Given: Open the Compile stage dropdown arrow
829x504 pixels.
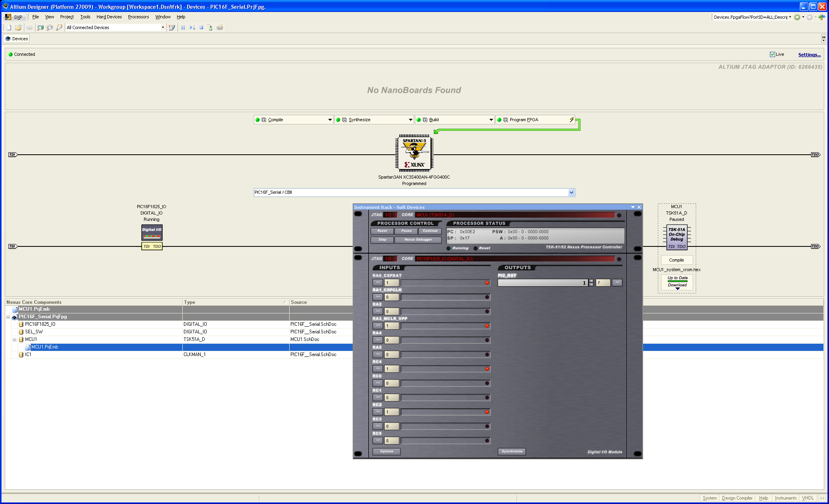Looking at the screenshot, I should click(x=330, y=120).
